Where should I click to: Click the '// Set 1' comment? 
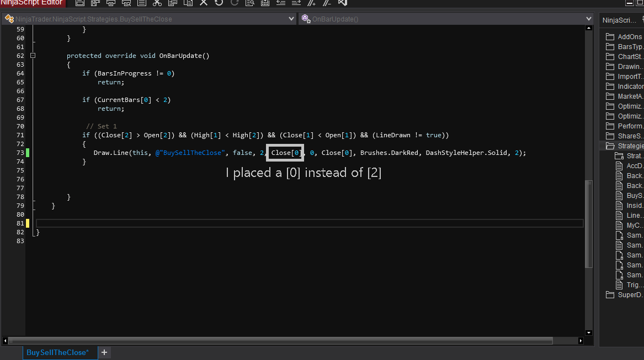[x=102, y=126]
